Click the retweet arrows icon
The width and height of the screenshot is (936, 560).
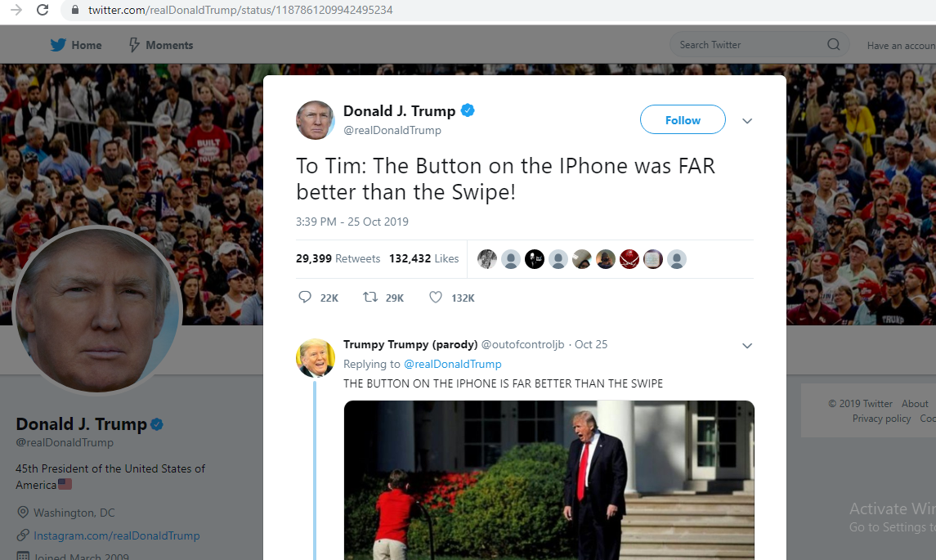tap(370, 297)
